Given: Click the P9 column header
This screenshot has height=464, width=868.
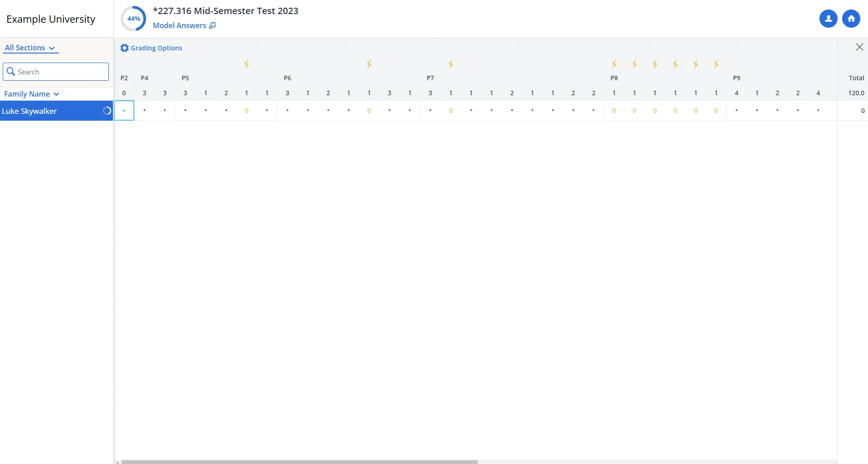Looking at the screenshot, I should coord(736,78).
